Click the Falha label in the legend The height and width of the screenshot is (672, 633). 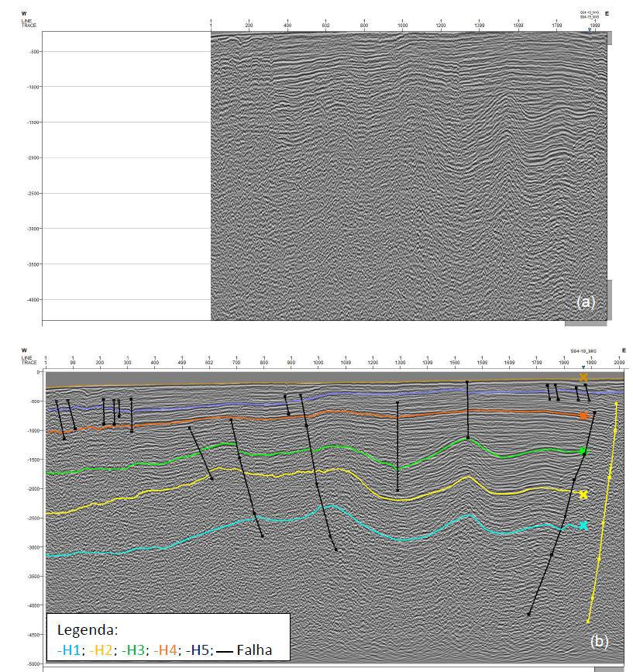point(254,650)
